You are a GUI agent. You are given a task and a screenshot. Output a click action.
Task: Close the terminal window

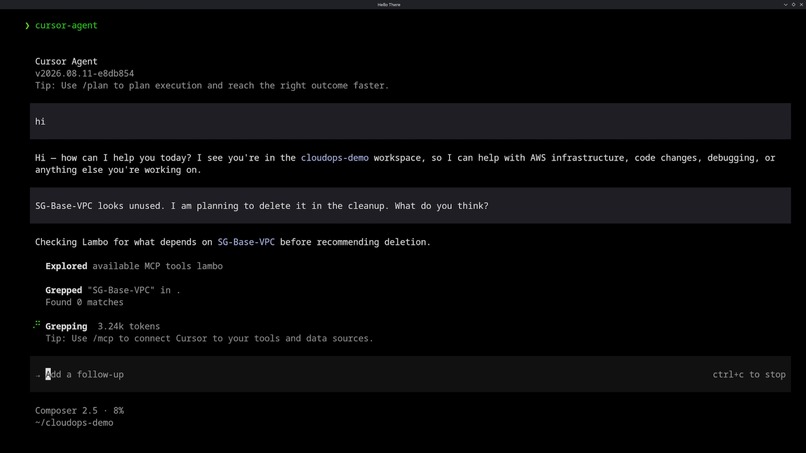[x=801, y=5]
